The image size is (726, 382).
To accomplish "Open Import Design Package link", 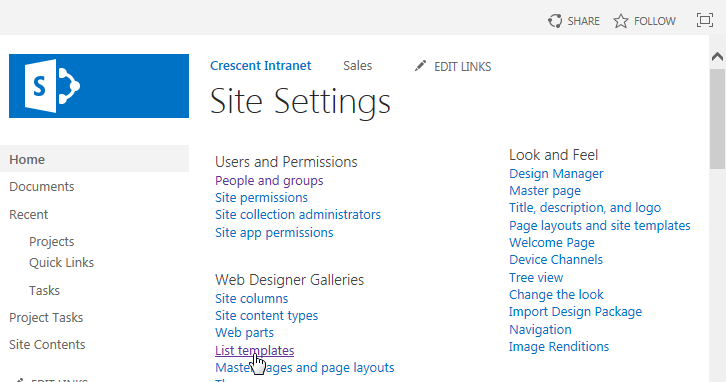I will pos(576,312).
